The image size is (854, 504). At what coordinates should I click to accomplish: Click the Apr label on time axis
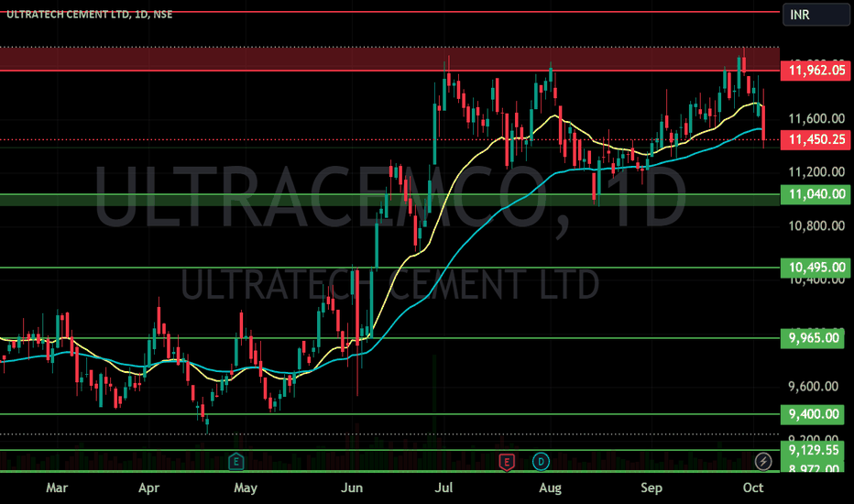[x=148, y=488]
